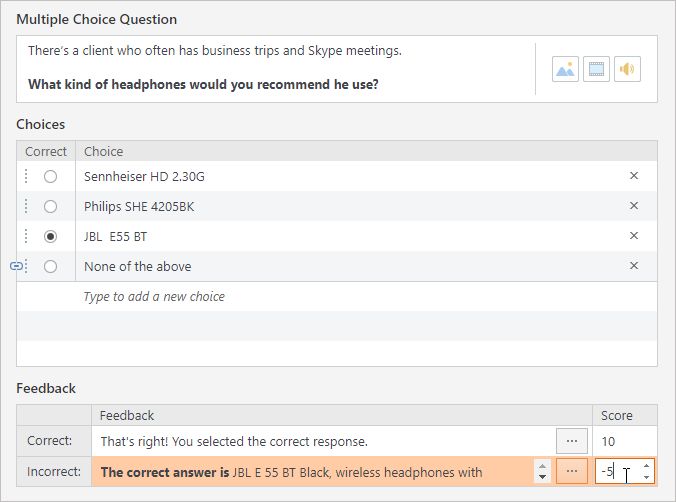The width and height of the screenshot is (676, 502).
Task: Delete the Sennheiser HD 2.30G choice
Action: click(633, 176)
